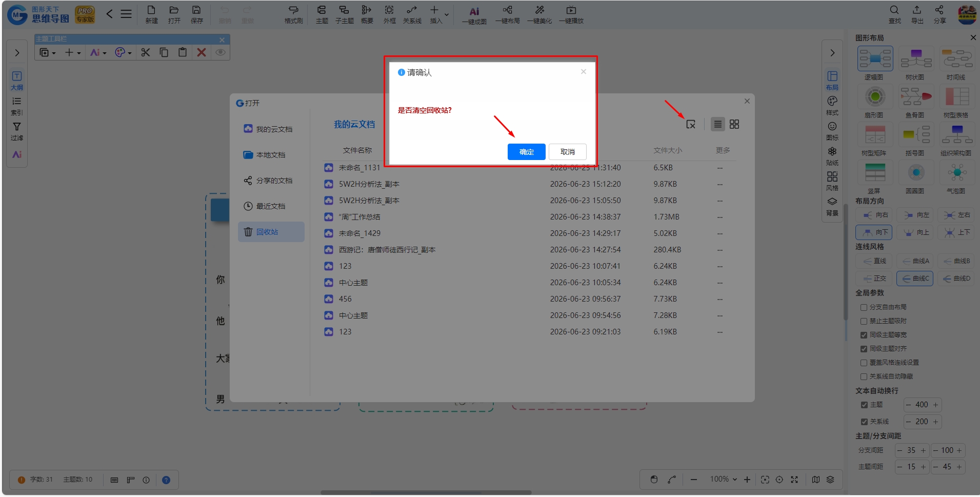Switch file view to grid mode
The image size is (980, 497).
[x=734, y=124]
